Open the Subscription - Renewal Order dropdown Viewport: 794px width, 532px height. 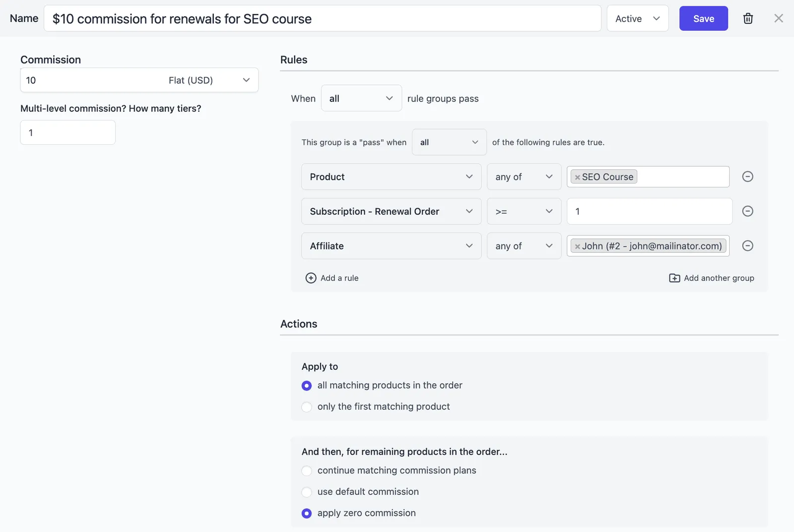point(391,212)
